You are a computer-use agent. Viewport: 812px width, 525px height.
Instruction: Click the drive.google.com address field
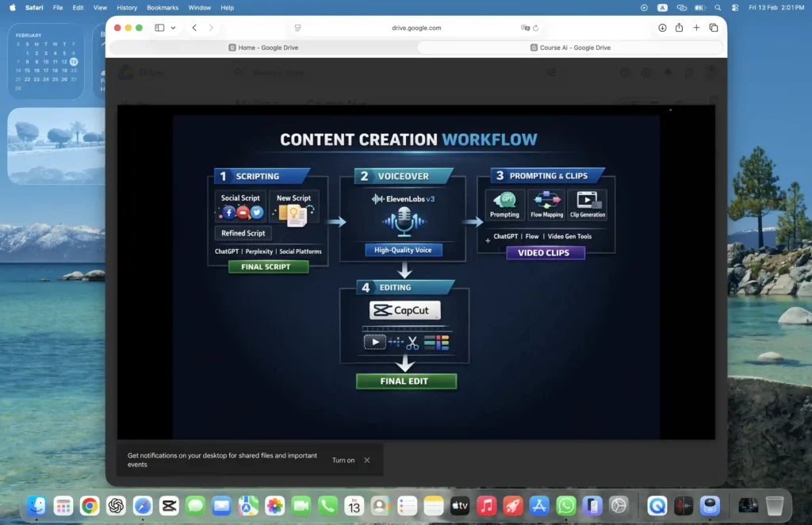416,28
